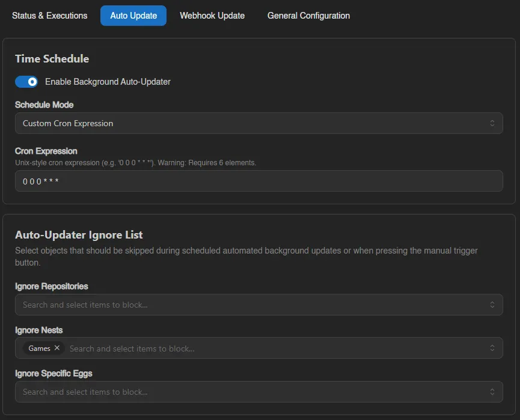This screenshot has height=420, width=520.
Task: Click the Time Schedule heading
Action: 52,59
